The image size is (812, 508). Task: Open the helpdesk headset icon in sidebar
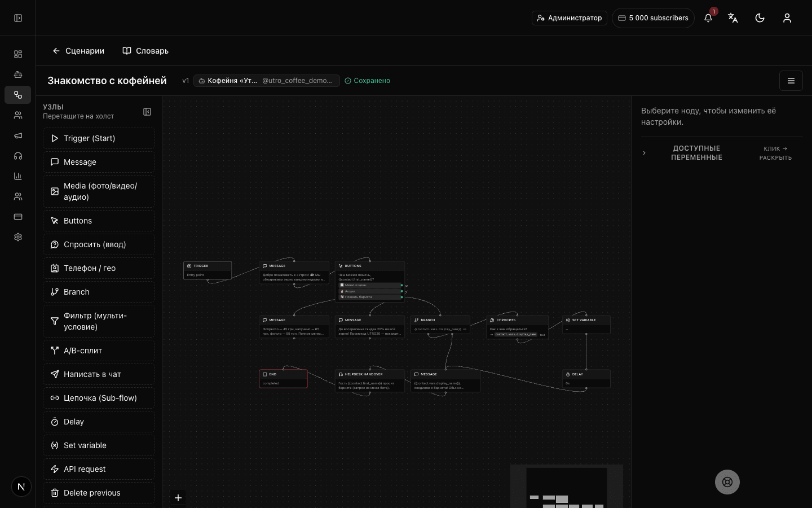coord(18,156)
